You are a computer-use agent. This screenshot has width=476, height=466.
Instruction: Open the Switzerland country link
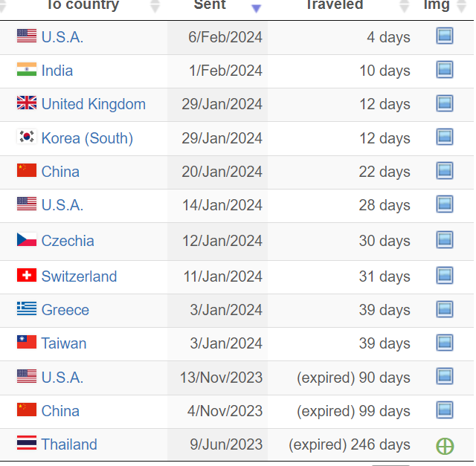(x=79, y=276)
